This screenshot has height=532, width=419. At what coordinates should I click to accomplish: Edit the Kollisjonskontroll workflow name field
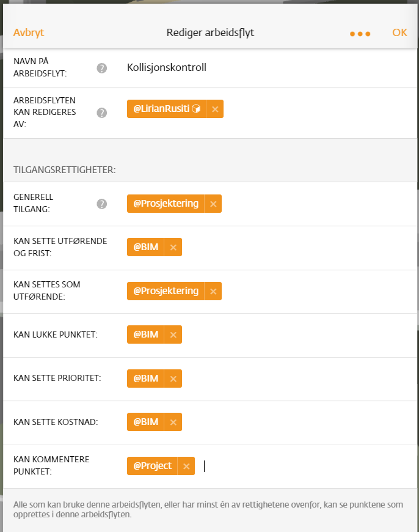[x=268, y=67]
